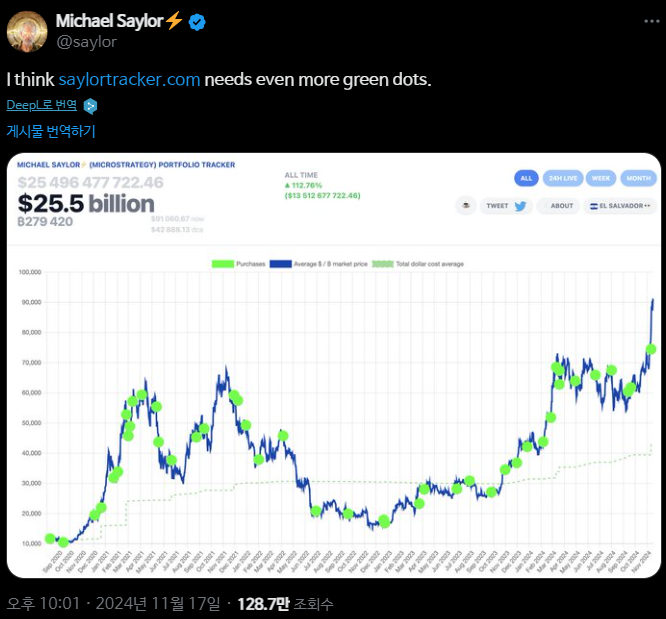Click the ₿279 420 holdings amount
The width and height of the screenshot is (666, 619).
pyautogui.click(x=45, y=222)
